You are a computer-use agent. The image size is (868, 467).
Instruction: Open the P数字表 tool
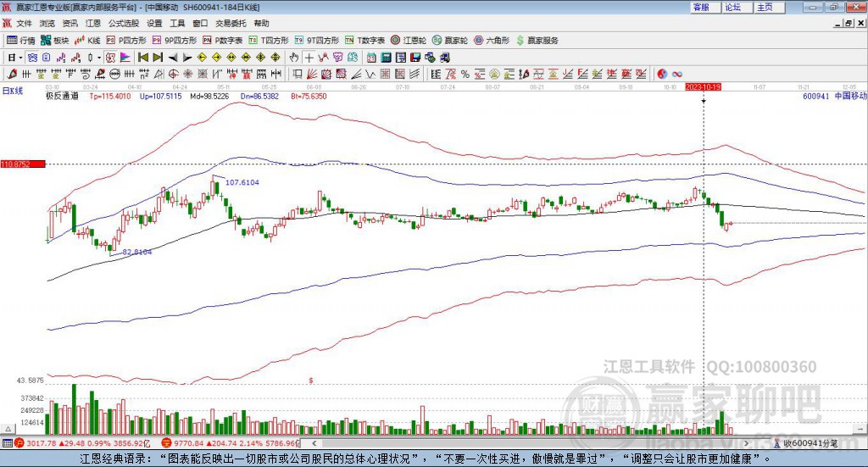223,41
